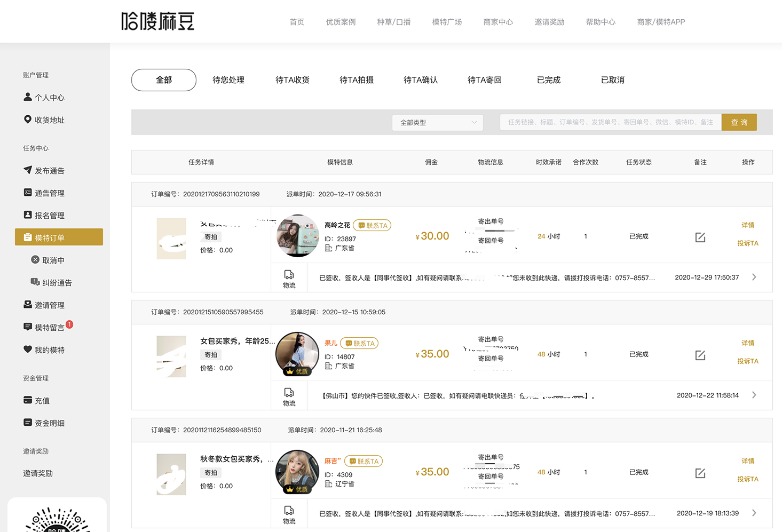782x532 pixels.
Task: Open the remark edit icon on 果儿's order
Action: pyautogui.click(x=700, y=355)
